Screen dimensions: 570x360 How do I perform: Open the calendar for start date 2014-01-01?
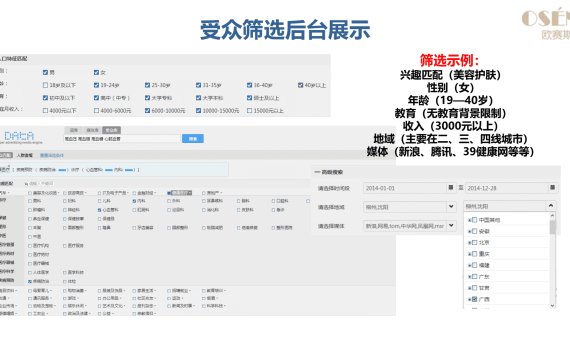451,188
